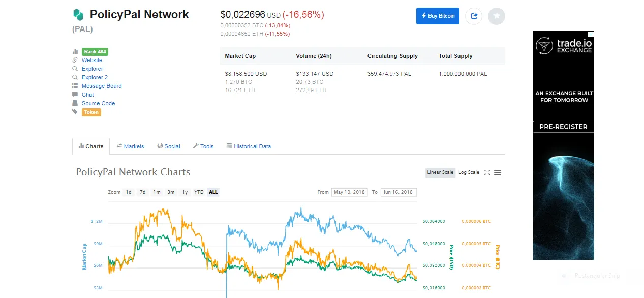The image size is (644, 298).
Task: Click the bar chart rank icon
Action: point(75,51)
